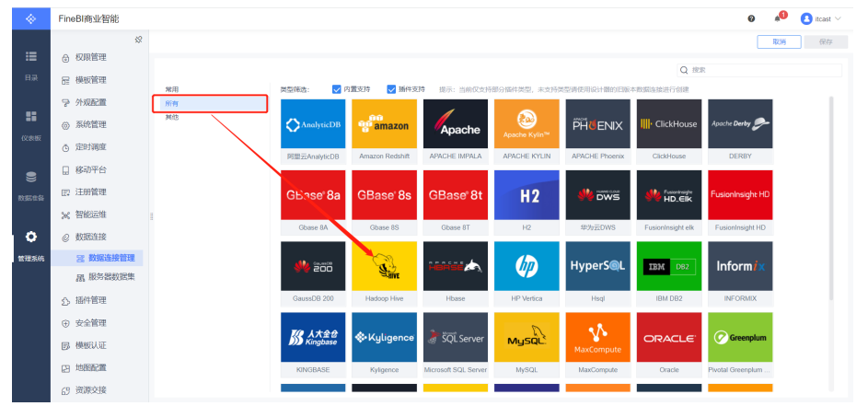Select the DERBY tile
Screen dimensions: 868x406
(740, 132)
